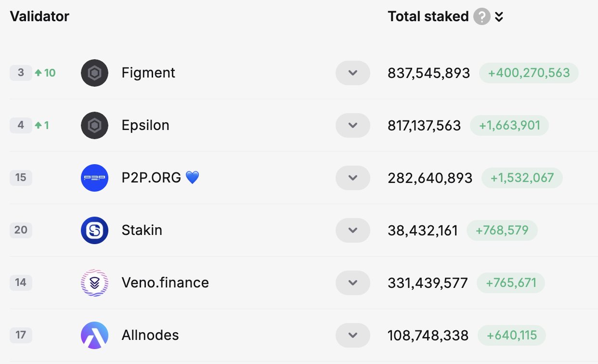Click the Total staked column header
Image resolution: width=598 pixels, height=364 pixels.
[428, 16]
